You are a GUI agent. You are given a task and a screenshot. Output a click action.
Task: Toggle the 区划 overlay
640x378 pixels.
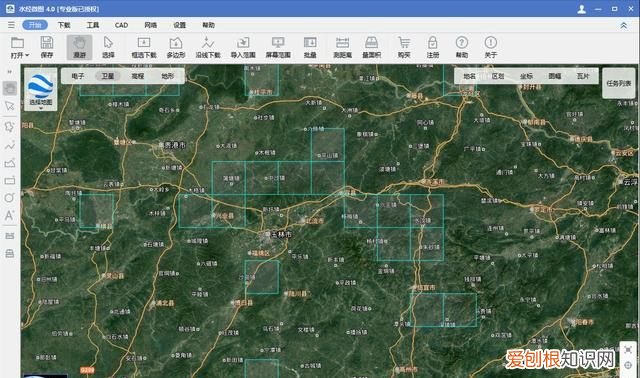(498, 76)
